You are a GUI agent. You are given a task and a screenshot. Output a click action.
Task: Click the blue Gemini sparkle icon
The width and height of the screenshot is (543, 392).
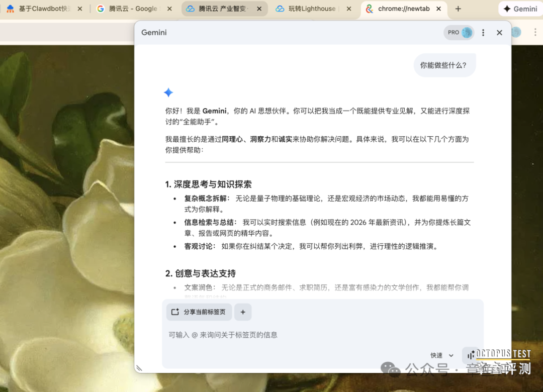pyautogui.click(x=168, y=92)
